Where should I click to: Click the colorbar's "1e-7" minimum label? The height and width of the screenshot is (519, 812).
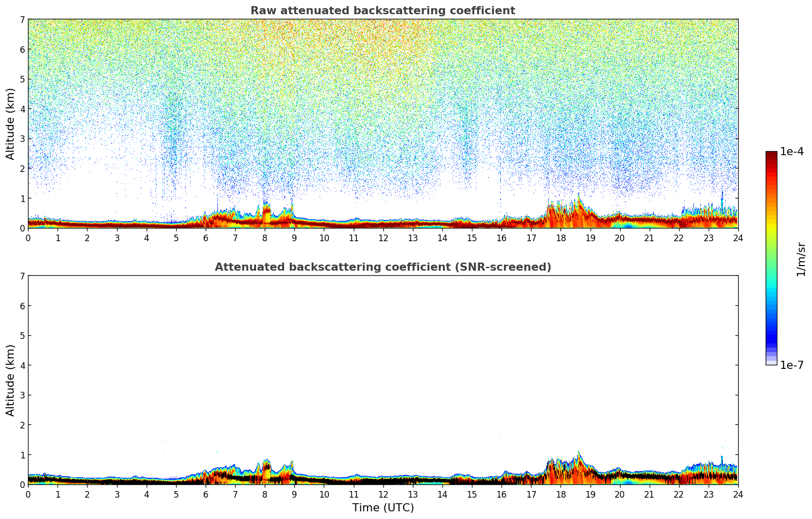click(792, 365)
